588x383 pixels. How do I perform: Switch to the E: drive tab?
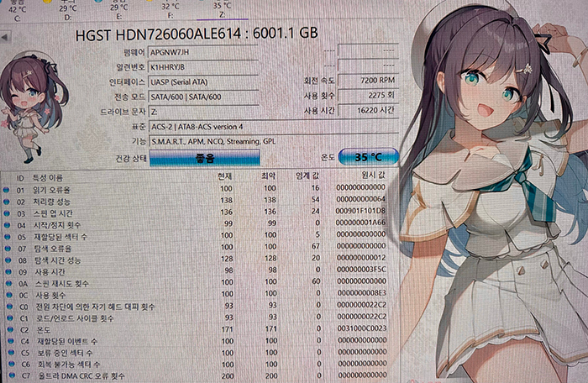[x=119, y=10]
